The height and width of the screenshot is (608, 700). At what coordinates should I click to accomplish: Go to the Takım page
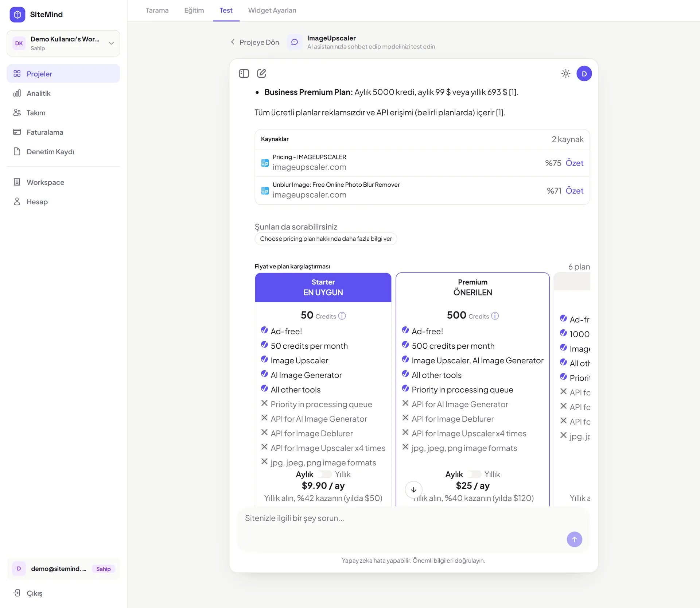(x=63, y=113)
